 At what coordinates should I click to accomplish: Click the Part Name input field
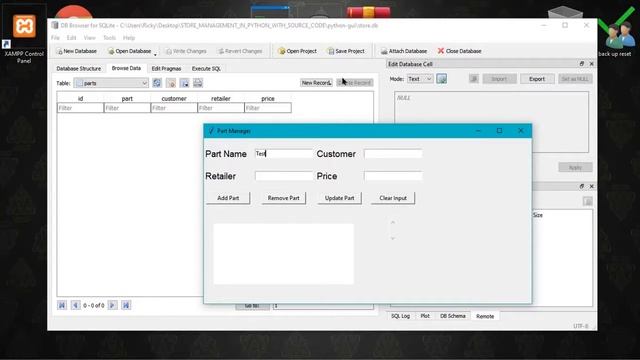(x=283, y=154)
